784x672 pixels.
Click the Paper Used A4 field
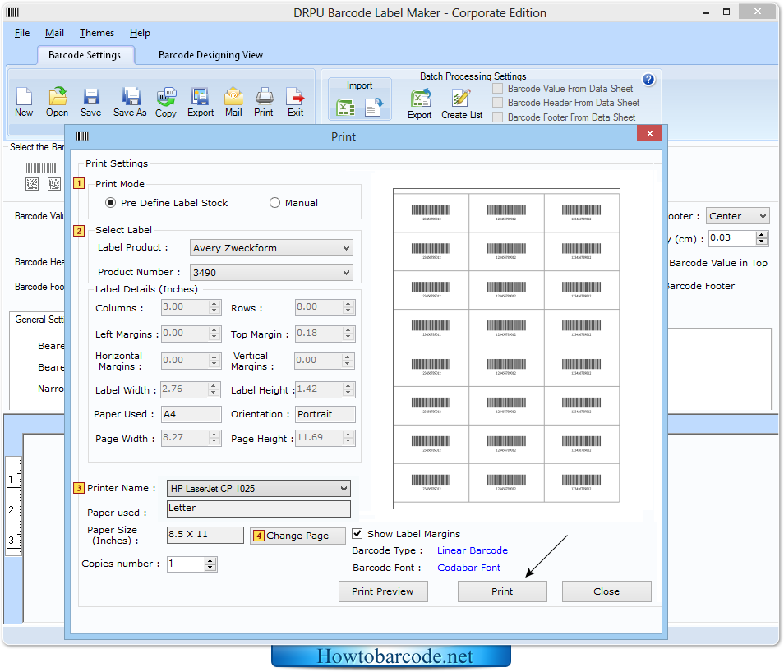click(x=191, y=414)
